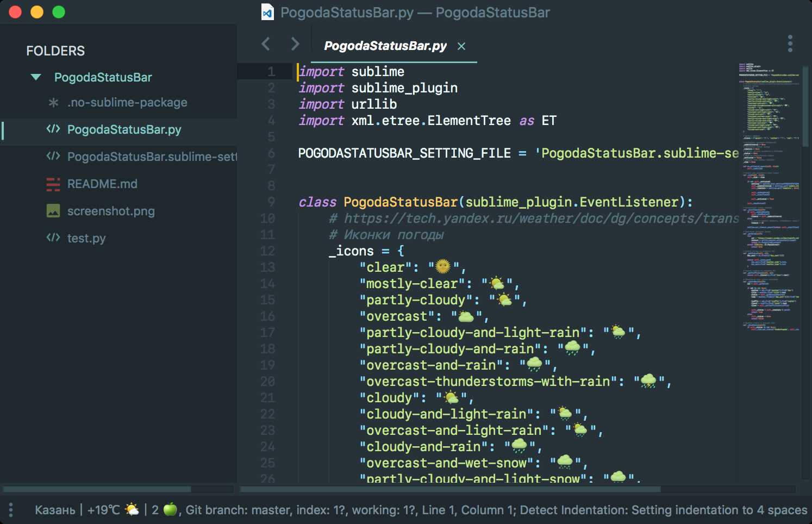This screenshot has width=812, height=524.
Task: Click the editor vertical scrollbar
Action: pyautogui.click(x=807, y=106)
